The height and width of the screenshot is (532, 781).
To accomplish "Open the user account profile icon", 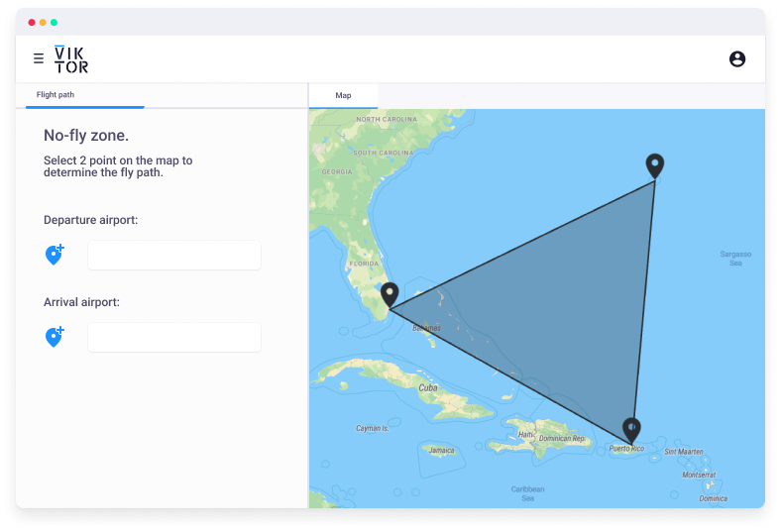I will click(x=736, y=59).
